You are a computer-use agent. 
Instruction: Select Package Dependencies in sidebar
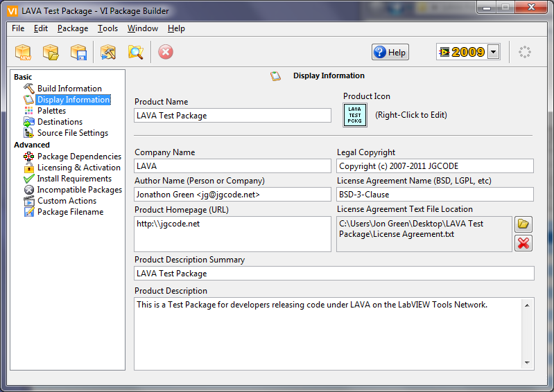(x=80, y=157)
